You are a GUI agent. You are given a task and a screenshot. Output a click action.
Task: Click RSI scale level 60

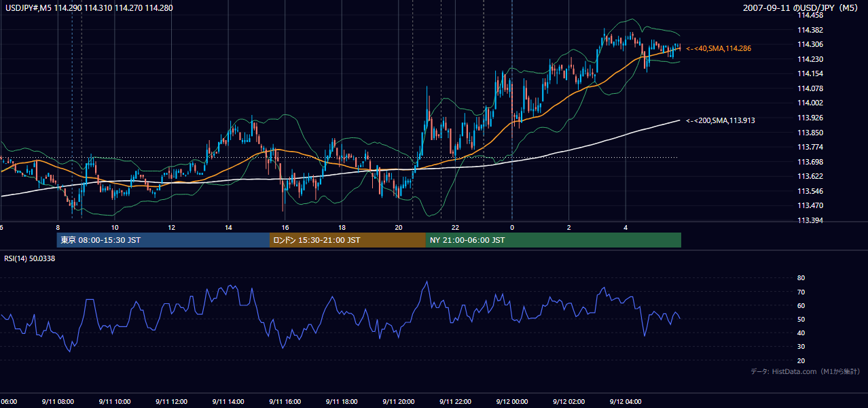[801, 305]
